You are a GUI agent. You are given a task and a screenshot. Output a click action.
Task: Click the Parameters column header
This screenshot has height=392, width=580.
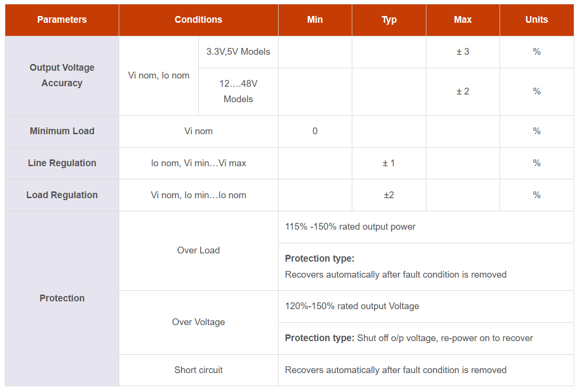click(62, 20)
